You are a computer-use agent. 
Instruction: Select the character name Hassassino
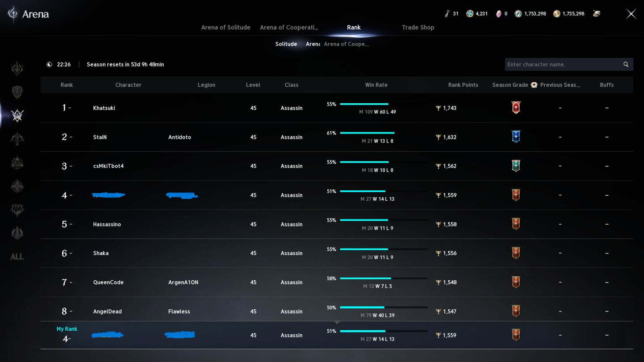tap(107, 224)
